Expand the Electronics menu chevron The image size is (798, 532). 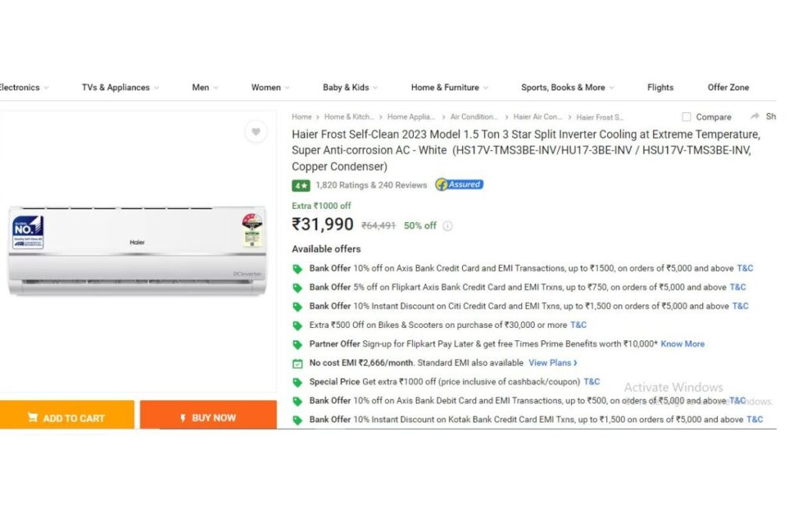coord(46,87)
